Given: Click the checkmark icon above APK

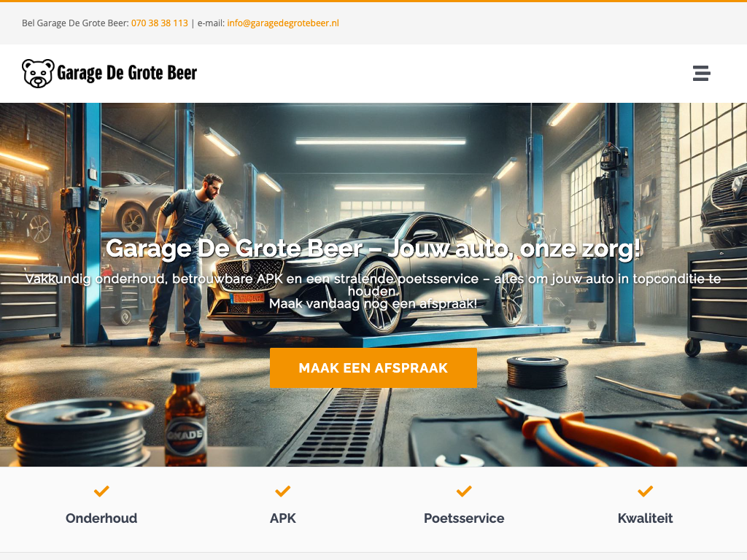Looking at the screenshot, I should point(283,491).
